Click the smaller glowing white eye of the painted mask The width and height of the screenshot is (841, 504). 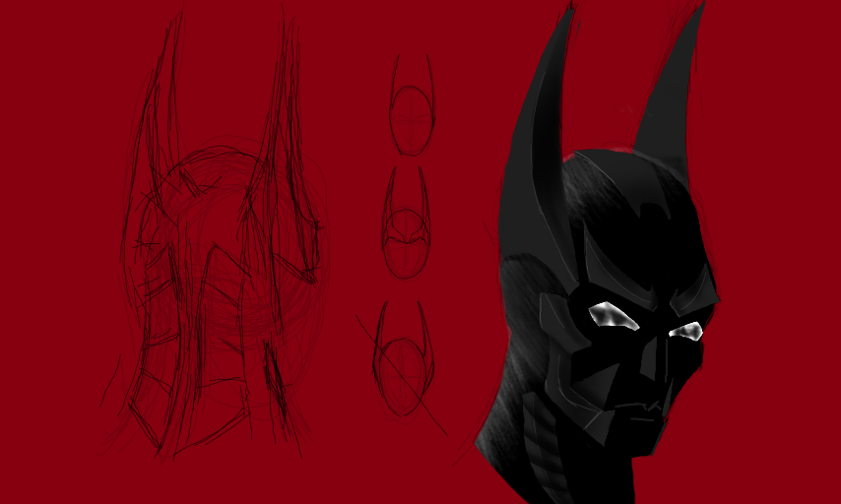tap(686, 331)
